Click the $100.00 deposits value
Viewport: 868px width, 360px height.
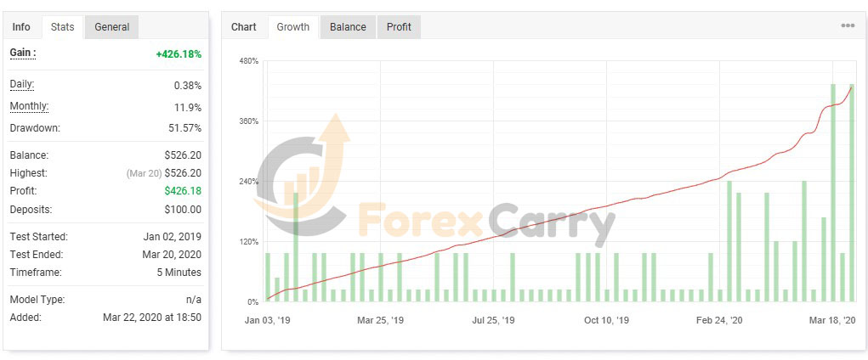183,210
